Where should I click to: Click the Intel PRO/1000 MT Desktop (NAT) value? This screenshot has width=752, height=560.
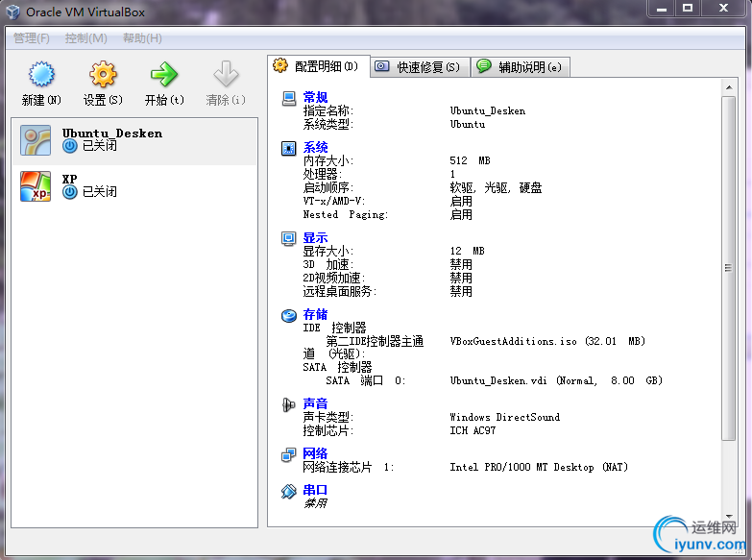539,467
